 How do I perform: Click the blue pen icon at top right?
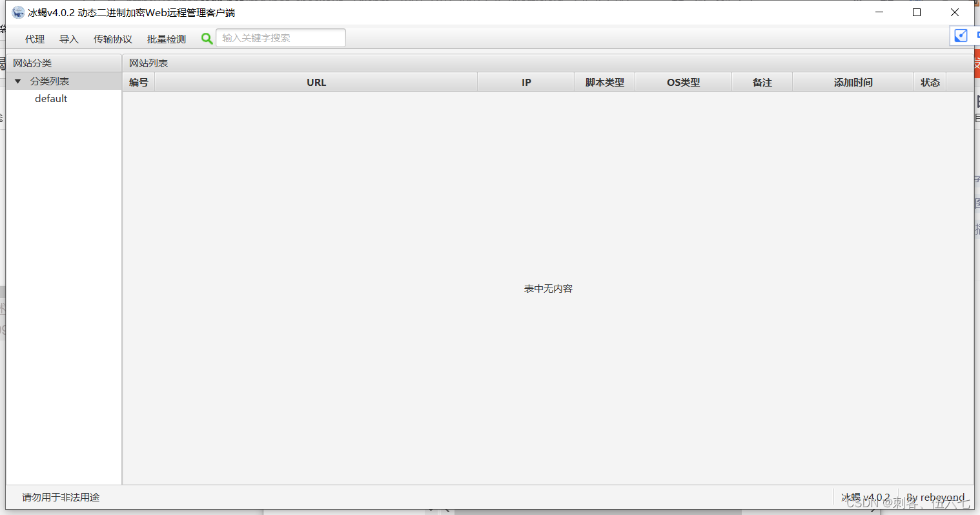coord(961,36)
